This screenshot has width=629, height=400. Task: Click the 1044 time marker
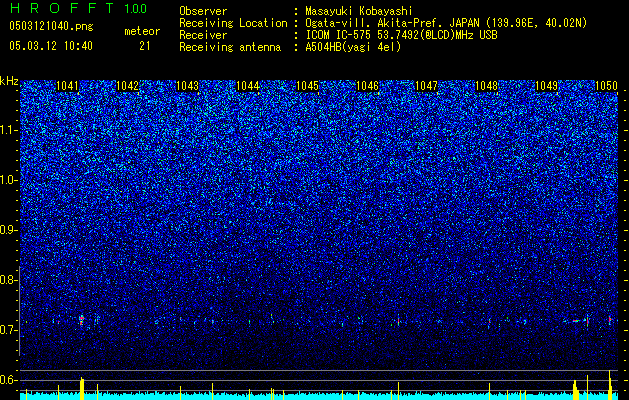[x=248, y=86]
